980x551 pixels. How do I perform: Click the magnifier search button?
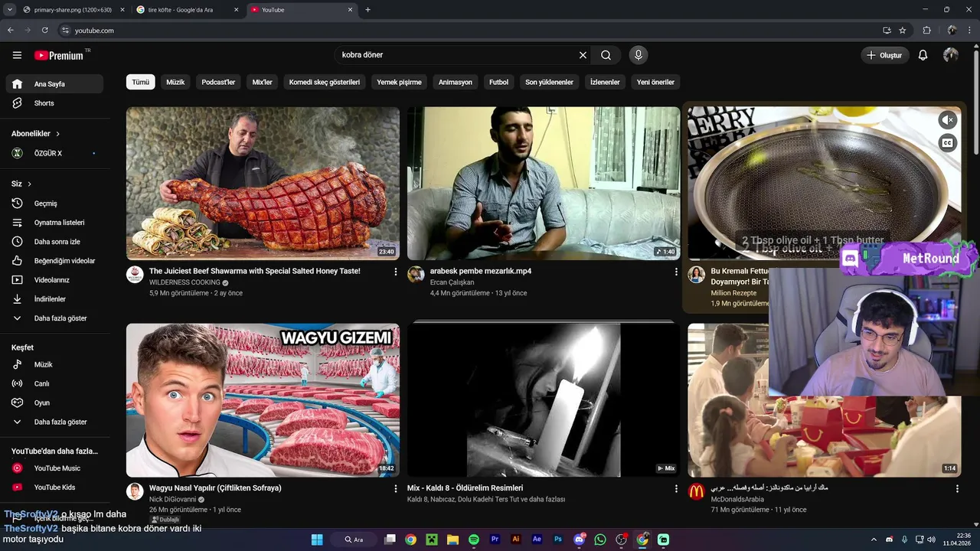click(606, 55)
